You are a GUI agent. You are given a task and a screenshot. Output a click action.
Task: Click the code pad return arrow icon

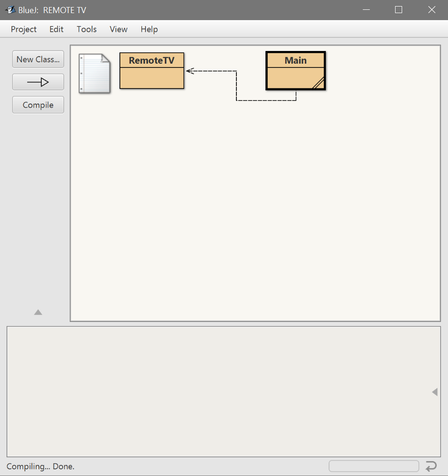pyautogui.click(x=431, y=466)
